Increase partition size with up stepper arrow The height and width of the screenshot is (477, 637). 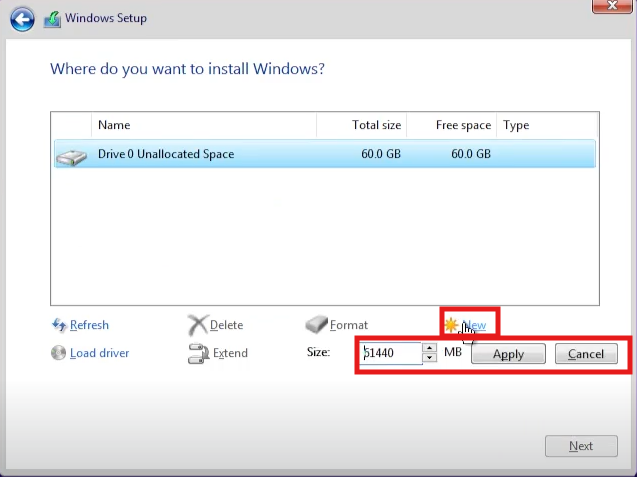point(429,348)
